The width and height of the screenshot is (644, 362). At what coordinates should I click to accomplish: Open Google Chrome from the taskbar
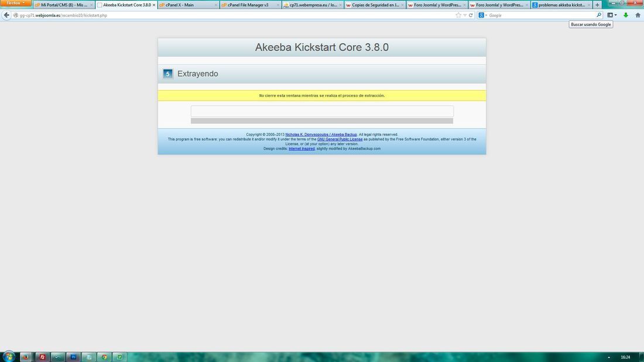click(x=104, y=357)
